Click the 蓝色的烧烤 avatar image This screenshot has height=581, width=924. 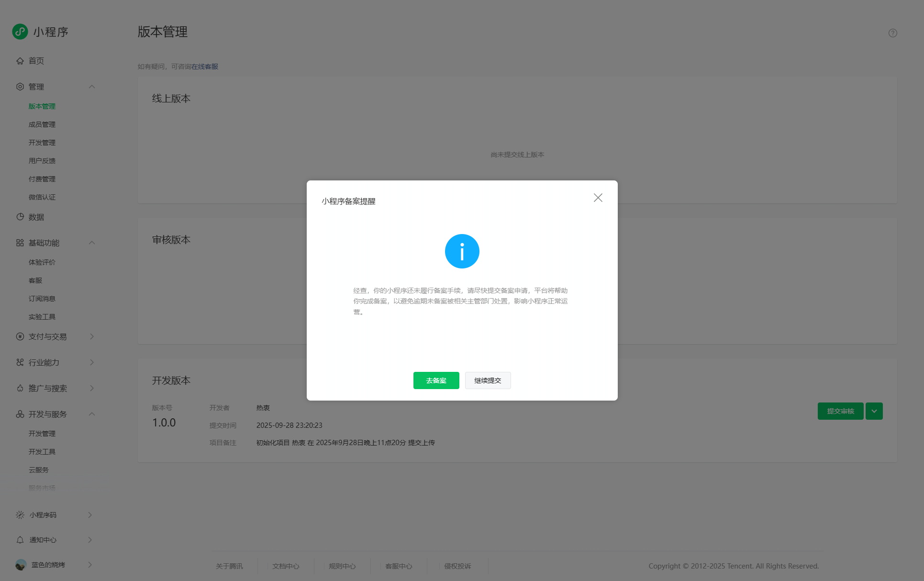[21, 565]
